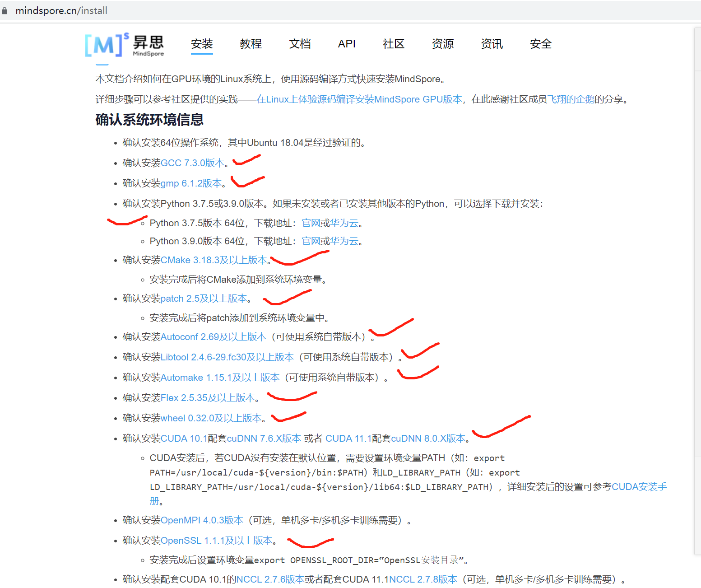The width and height of the screenshot is (701, 588).
Task: Click the Ubuntu 18.04 requirement line
Action: [244, 143]
